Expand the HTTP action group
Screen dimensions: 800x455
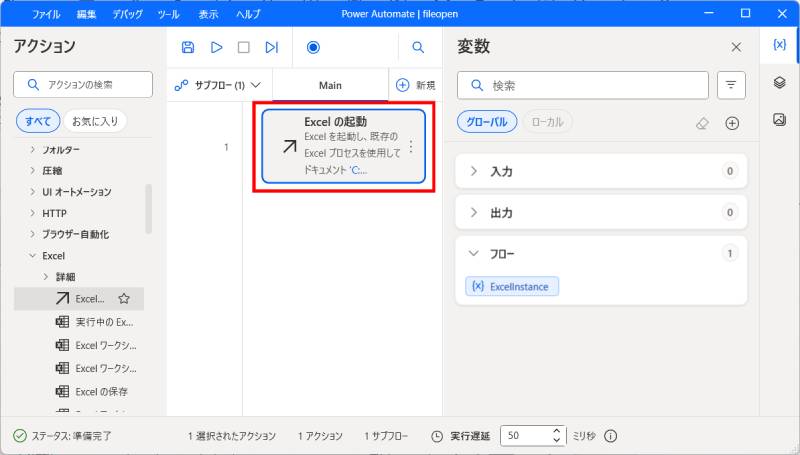(33, 213)
